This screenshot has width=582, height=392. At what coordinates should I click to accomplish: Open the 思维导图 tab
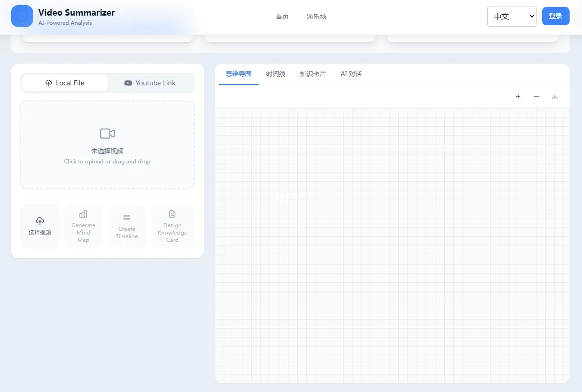[238, 74]
